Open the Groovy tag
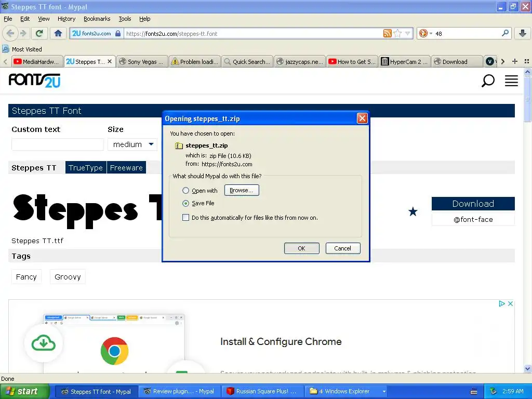This screenshot has width=532, height=399. point(68,277)
